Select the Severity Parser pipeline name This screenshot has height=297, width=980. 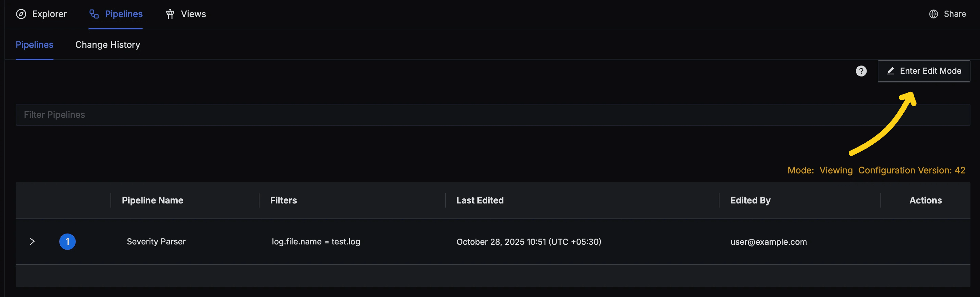156,241
